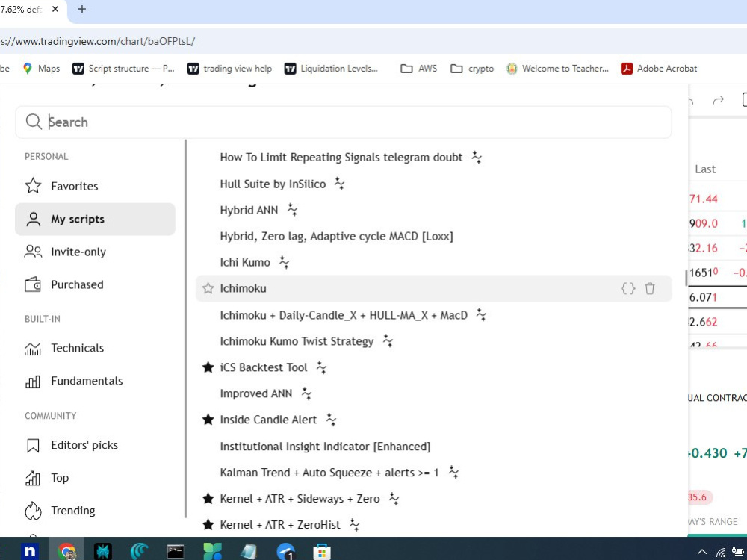Click the Purchased wallet icon

click(33, 284)
